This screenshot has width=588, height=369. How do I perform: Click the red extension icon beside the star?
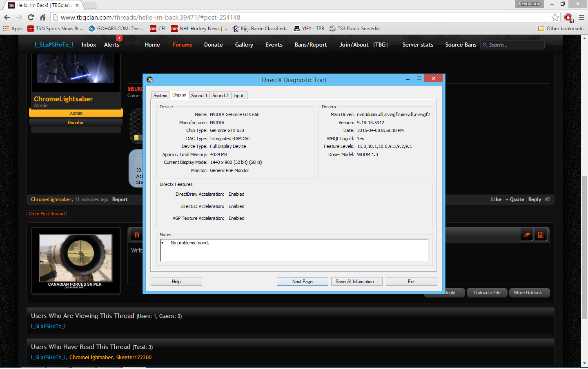[x=568, y=18]
